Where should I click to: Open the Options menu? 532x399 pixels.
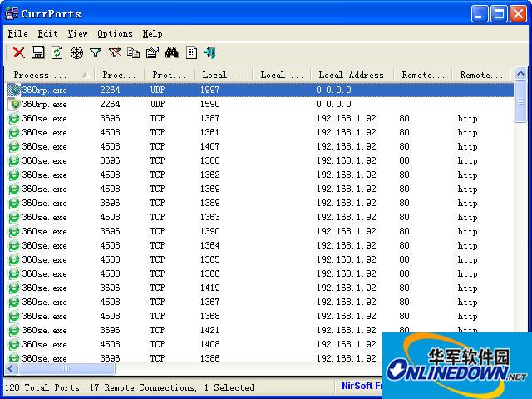(115, 33)
